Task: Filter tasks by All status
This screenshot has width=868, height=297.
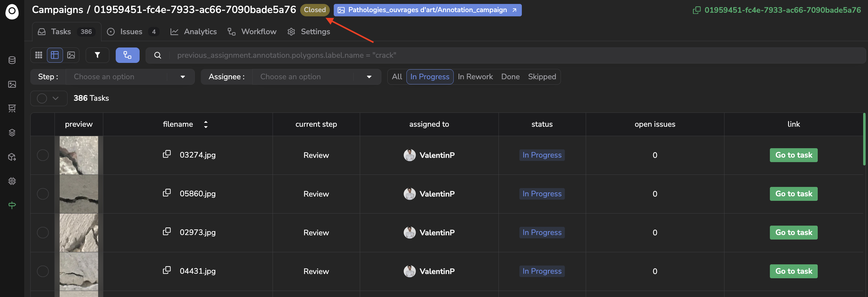Action: pos(397,77)
